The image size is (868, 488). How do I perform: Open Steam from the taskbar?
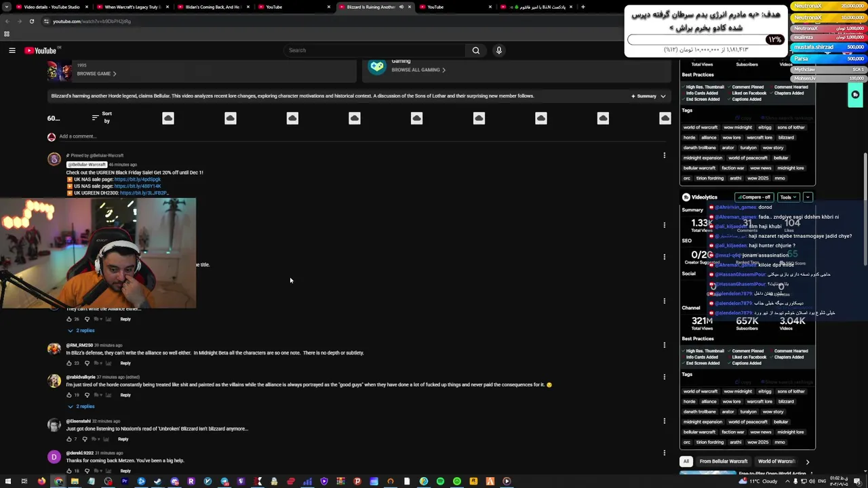pos(158,481)
